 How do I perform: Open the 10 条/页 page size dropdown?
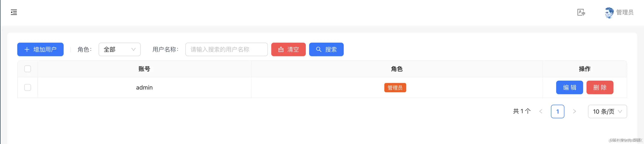pos(607,111)
